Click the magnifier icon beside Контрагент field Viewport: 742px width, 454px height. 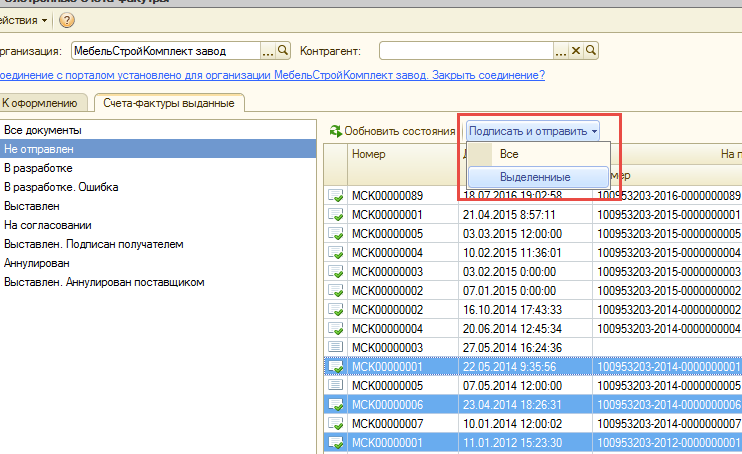pos(591,51)
